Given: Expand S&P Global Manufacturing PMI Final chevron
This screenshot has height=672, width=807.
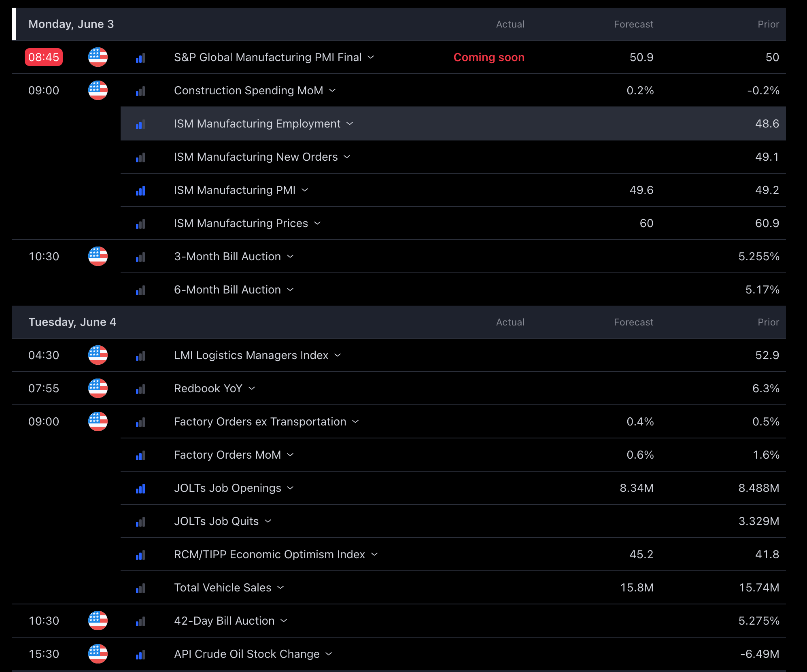Looking at the screenshot, I should pos(371,57).
